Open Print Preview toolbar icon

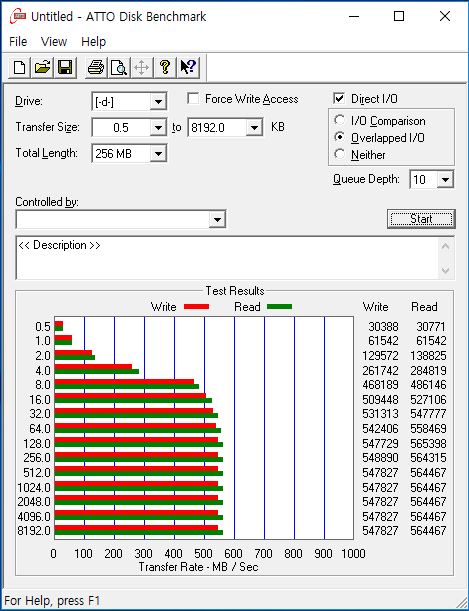[119, 68]
